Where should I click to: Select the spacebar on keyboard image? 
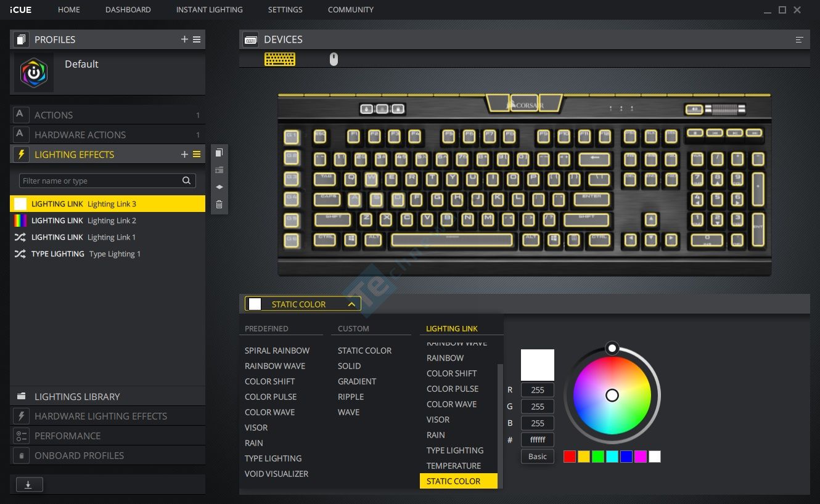(x=452, y=240)
